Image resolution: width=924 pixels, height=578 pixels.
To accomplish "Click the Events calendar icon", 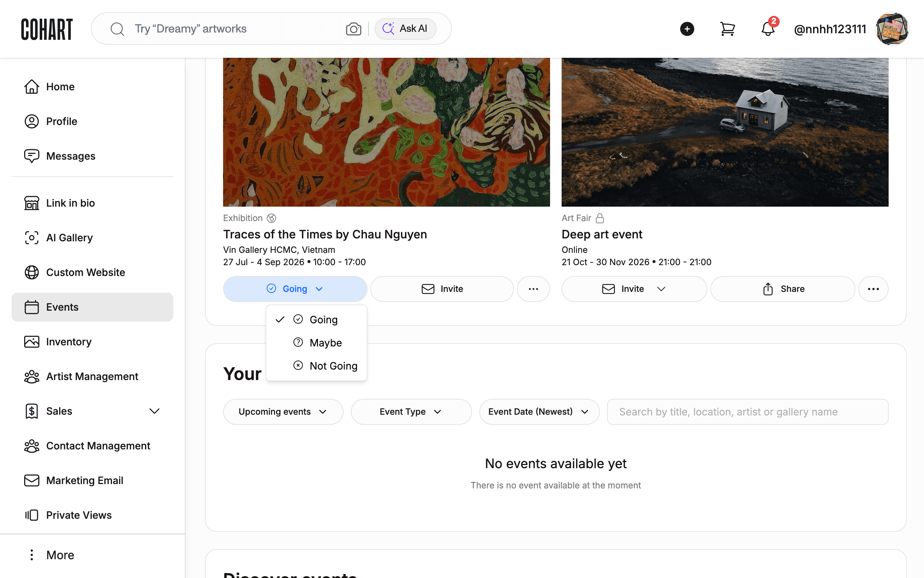I will pyautogui.click(x=32, y=307).
